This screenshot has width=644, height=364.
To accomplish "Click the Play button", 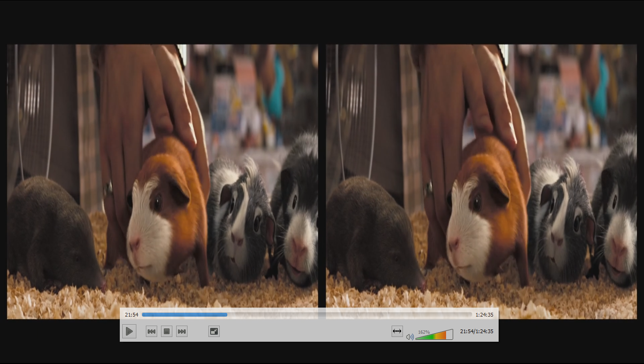I will [129, 331].
